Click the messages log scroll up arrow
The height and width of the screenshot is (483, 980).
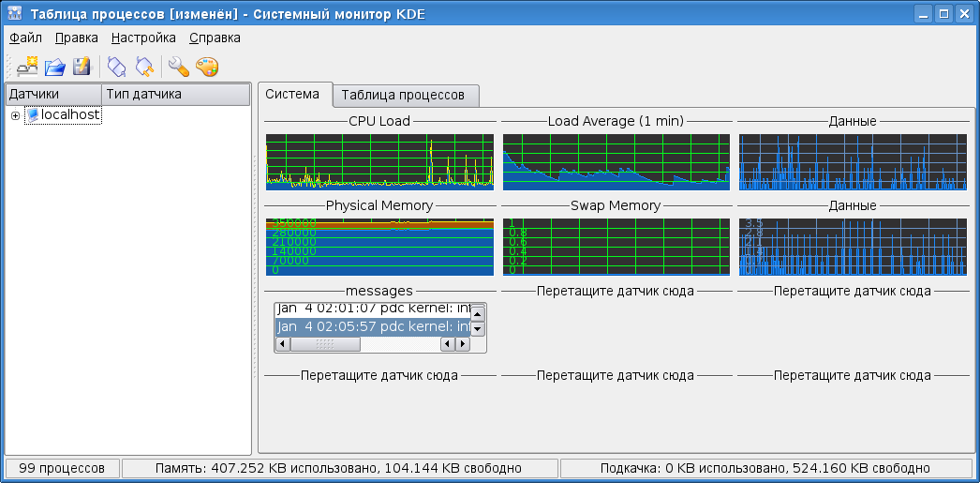pos(478,313)
